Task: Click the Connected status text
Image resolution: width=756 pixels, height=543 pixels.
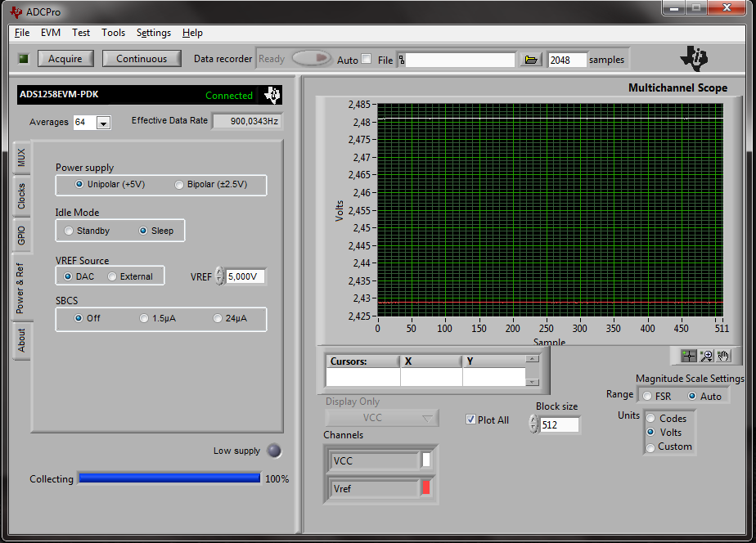Action: pyautogui.click(x=229, y=96)
